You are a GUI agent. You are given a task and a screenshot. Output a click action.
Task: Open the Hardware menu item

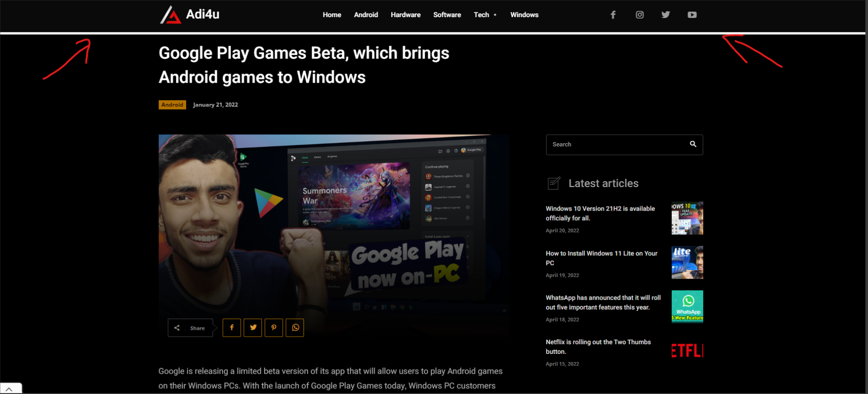(406, 15)
